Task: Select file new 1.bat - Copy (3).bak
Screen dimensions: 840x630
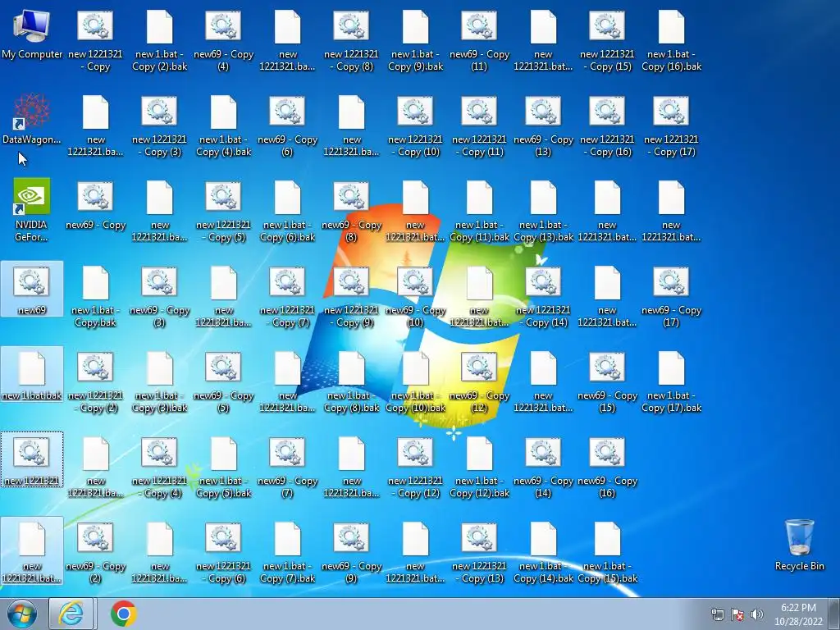Action: [x=160, y=381]
